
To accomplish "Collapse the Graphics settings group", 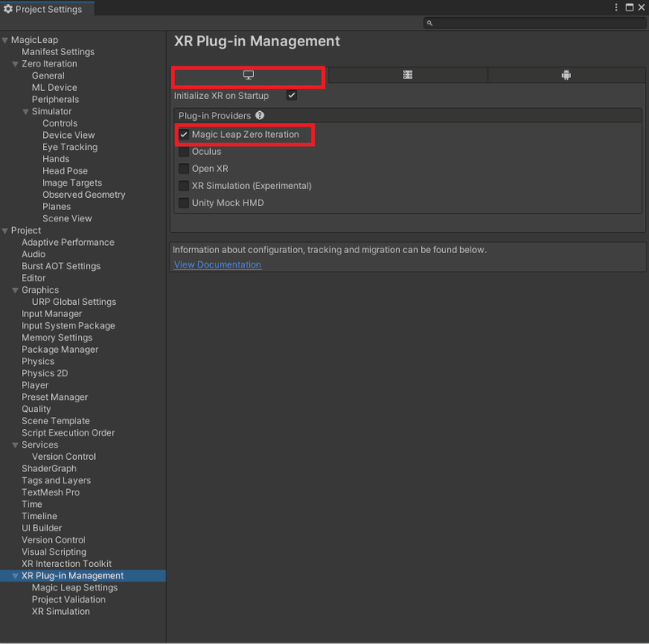I will tap(15, 290).
